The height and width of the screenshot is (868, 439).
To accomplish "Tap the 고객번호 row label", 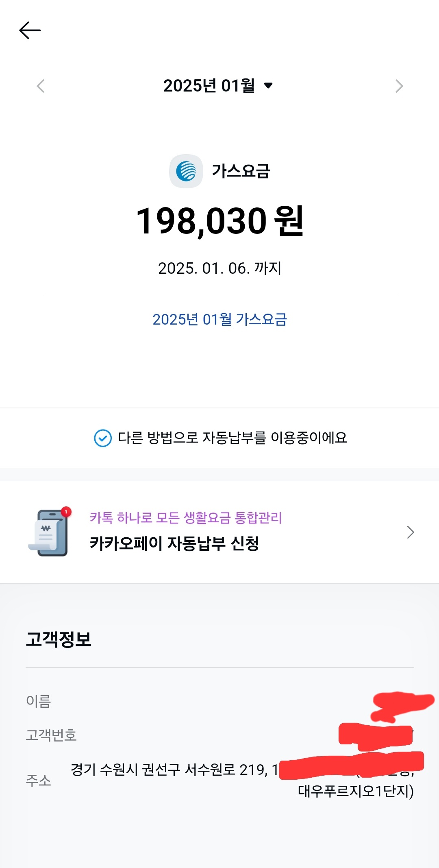I will tap(51, 735).
